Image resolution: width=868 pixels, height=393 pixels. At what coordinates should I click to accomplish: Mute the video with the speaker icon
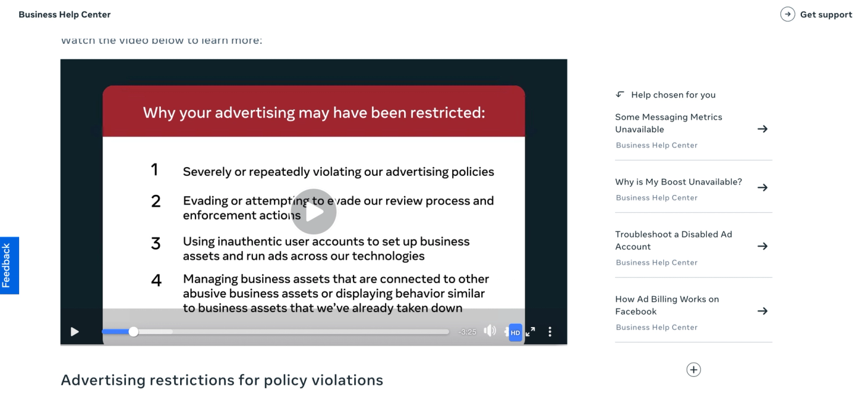[490, 331]
